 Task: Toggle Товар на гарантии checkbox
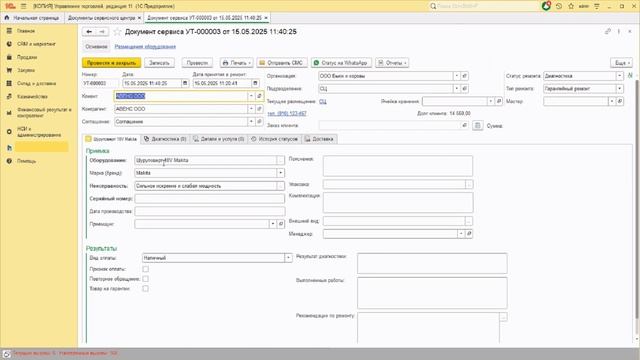[145, 289]
